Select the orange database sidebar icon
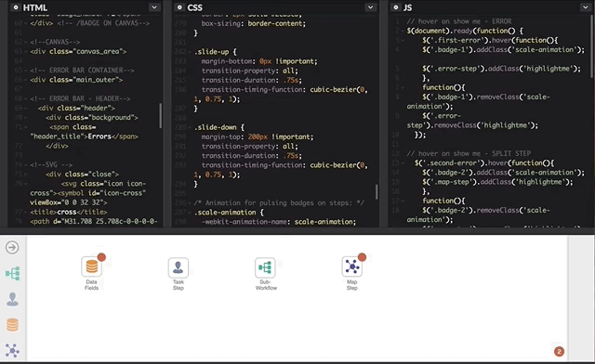 click(x=12, y=325)
